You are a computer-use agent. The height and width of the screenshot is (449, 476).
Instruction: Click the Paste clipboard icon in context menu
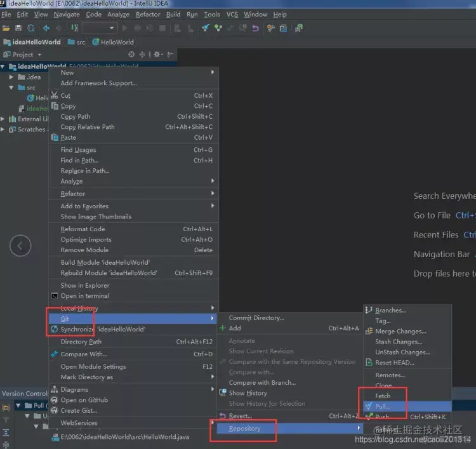(55, 137)
